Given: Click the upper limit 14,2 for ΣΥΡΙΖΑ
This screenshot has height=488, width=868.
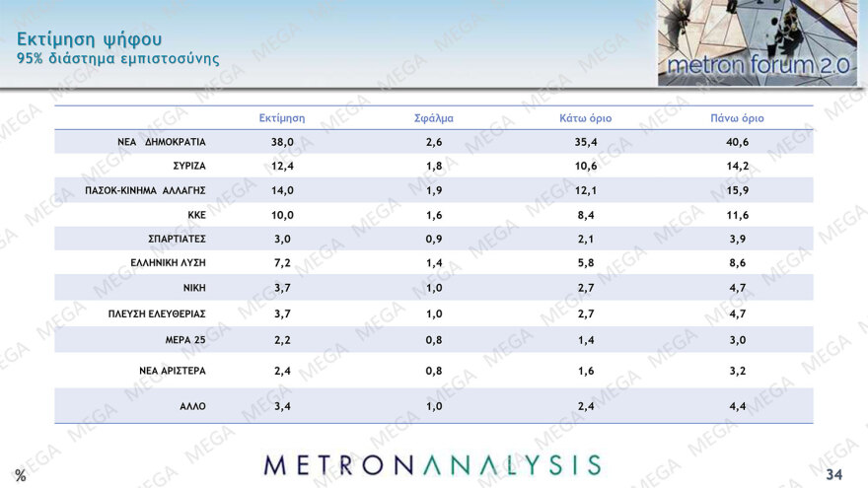Looking at the screenshot, I should click(738, 166).
